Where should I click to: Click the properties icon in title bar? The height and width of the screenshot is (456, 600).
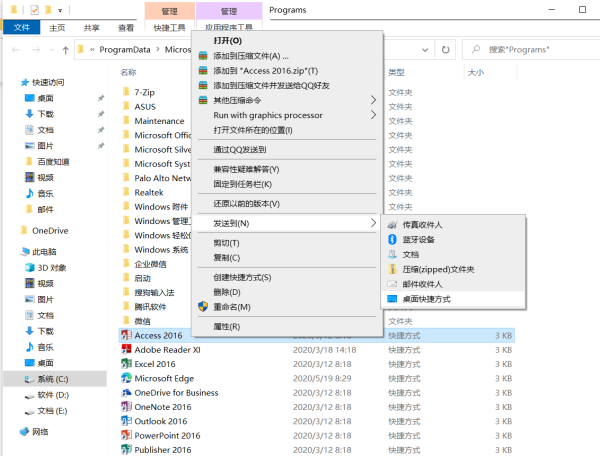(34, 10)
